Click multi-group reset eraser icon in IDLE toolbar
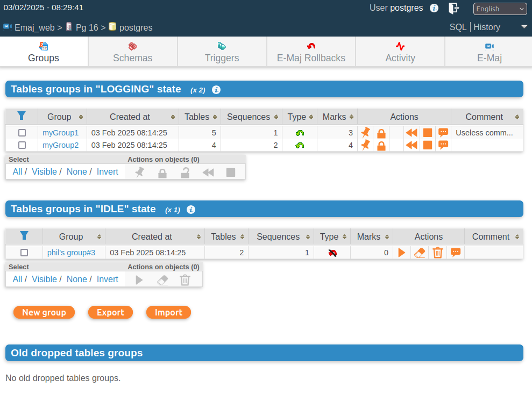 162,280
